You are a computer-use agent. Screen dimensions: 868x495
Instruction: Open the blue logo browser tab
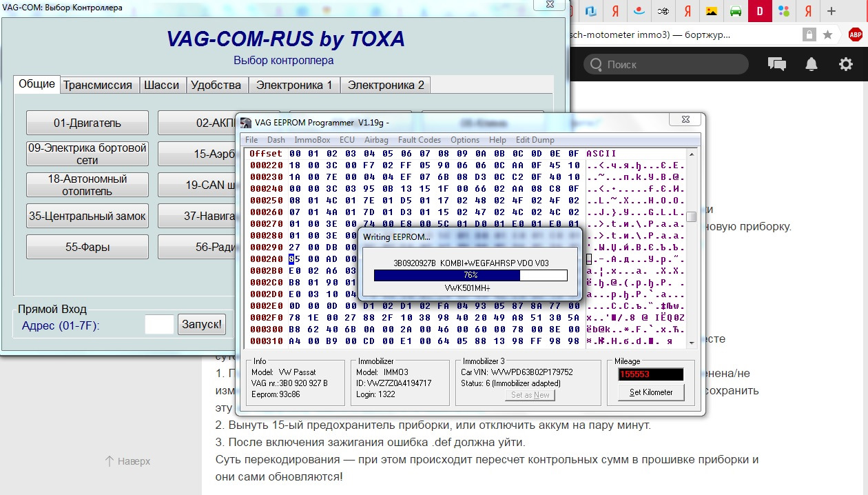point(590,11)
